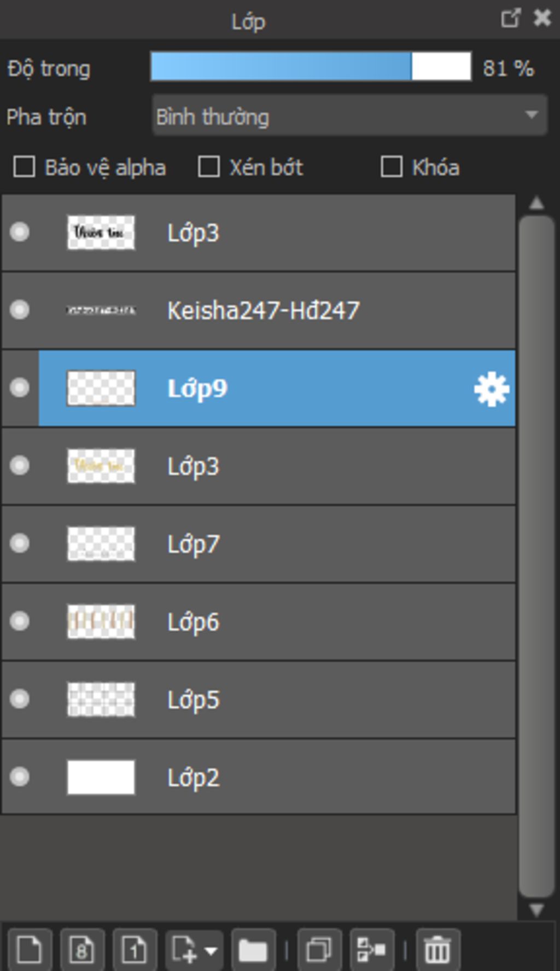Image resolution: width=560 pixels, height=971 pixels.
Task: Select the Lớp7 layer
Action: [259, 544]
